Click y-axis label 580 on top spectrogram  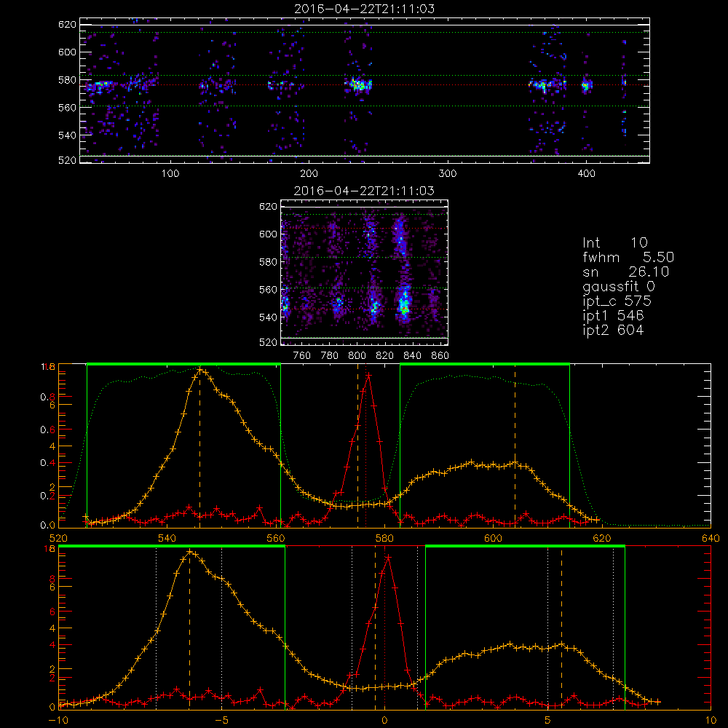(67, 80)
